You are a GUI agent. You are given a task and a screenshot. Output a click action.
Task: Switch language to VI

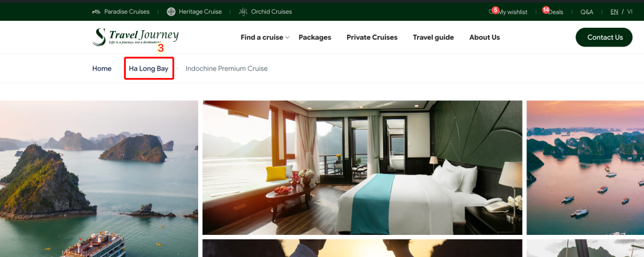pyautogui.click(x=630, y=11)
